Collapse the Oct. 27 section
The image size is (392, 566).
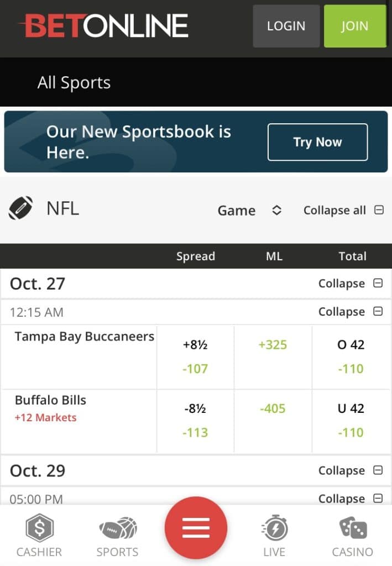point(378,284)
